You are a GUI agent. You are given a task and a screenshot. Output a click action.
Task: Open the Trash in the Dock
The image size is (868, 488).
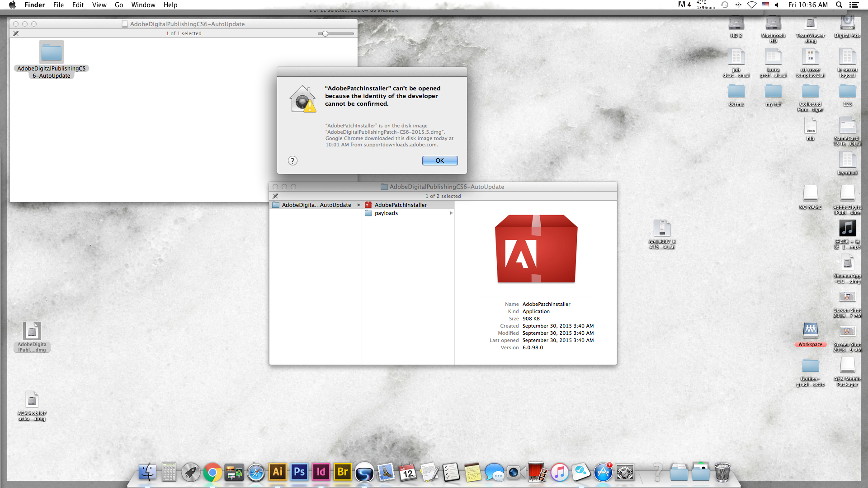coord(722,473)
